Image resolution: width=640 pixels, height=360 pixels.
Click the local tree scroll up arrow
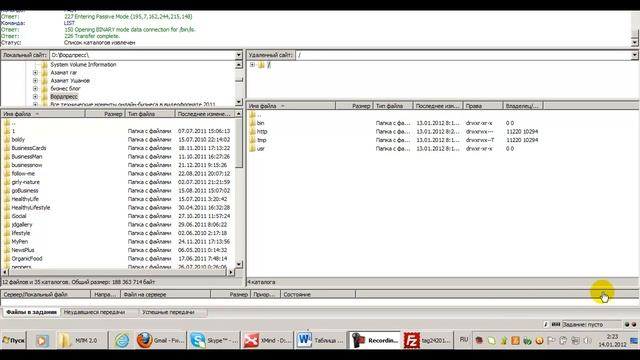click(239, 65)
